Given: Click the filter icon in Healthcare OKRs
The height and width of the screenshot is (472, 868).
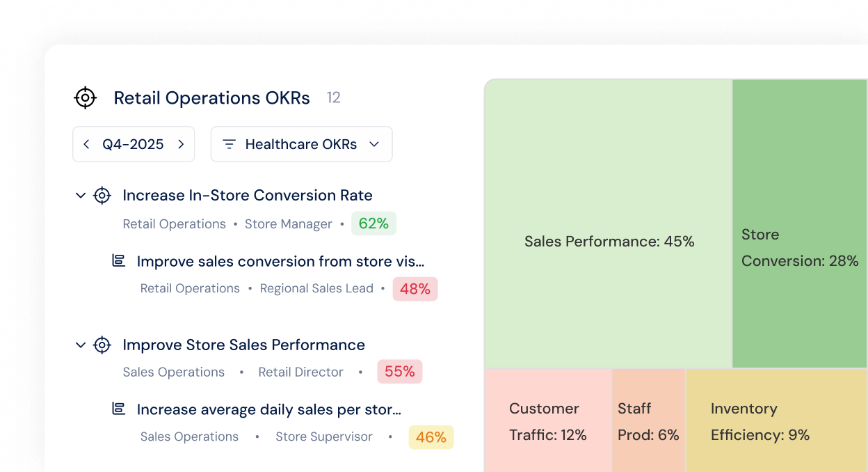Looking at the screenshot, I should pyautogui.click(x=229, y=144).
